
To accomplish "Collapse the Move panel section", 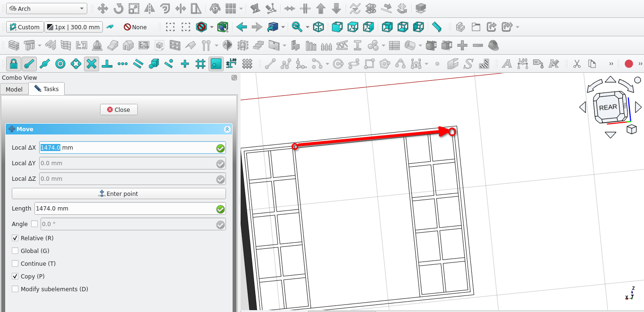I will (x=227, y=129).
